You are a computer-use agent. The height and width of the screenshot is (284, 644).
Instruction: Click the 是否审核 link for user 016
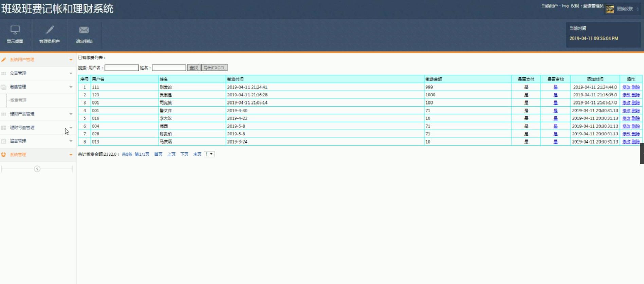point(555,118)
